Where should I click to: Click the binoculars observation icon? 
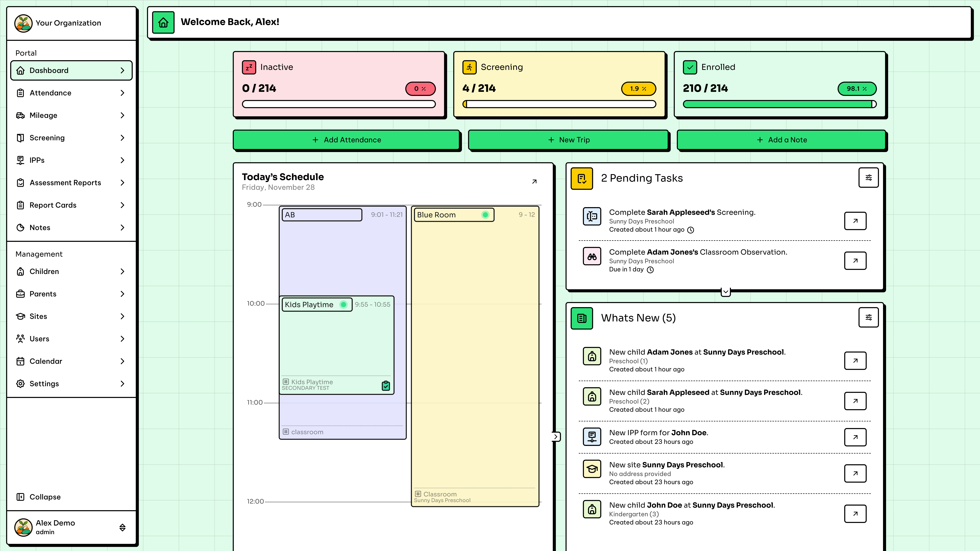(x=592, y=256)
